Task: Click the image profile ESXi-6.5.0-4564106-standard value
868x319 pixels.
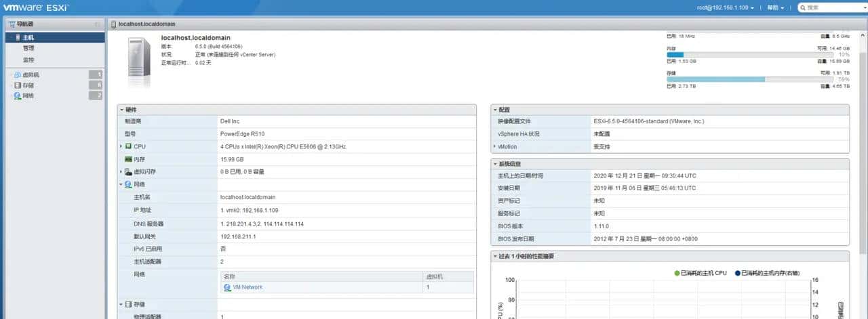Action: pyautogui.click(x=648, y=121)
